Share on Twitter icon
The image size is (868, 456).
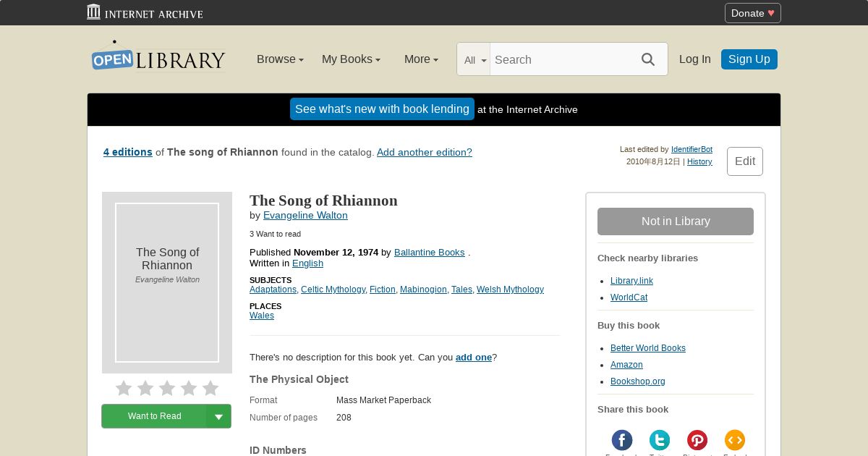(x=660, y=440)
